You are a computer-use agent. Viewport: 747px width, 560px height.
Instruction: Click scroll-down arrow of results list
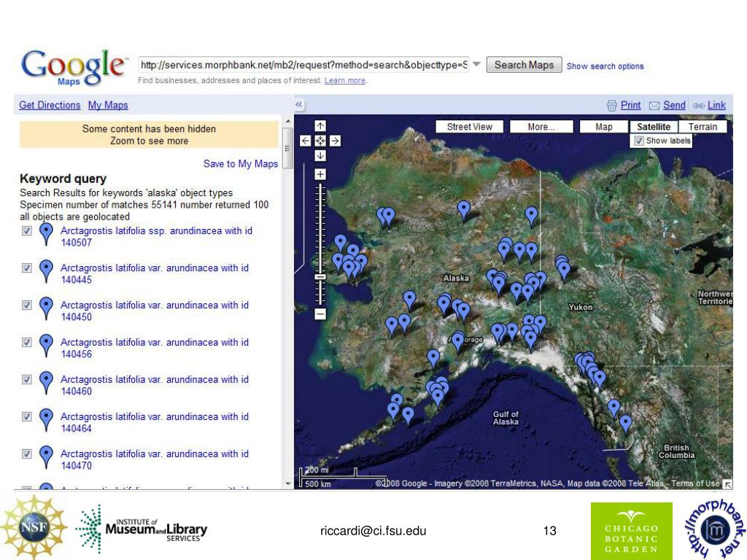(x=287, y=483)
